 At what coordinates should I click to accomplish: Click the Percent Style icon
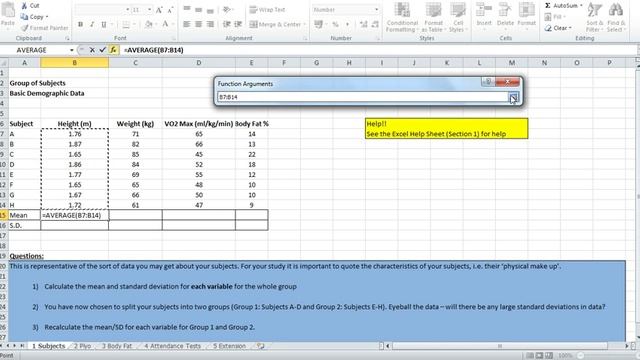(x=336, y=24)
